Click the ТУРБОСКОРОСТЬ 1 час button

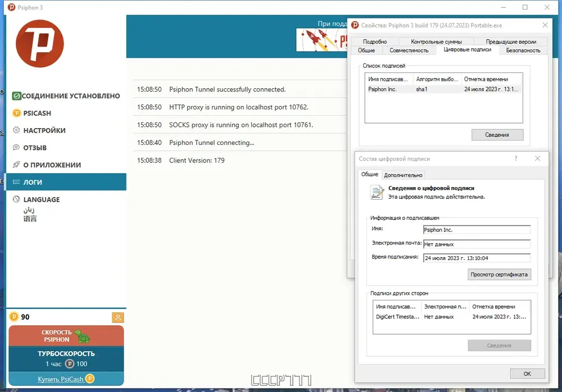coord(66,359)
